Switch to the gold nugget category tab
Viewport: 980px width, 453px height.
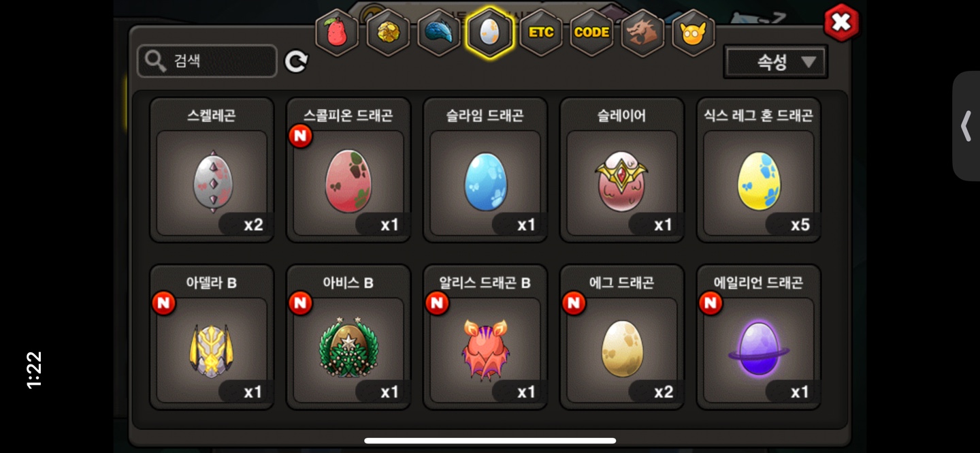(x=388, y=32)
